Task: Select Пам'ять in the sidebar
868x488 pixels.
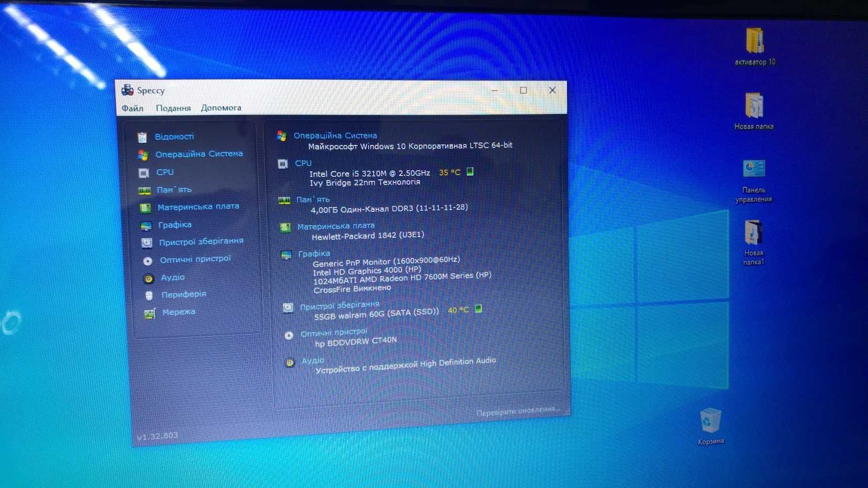Action: 174,190
